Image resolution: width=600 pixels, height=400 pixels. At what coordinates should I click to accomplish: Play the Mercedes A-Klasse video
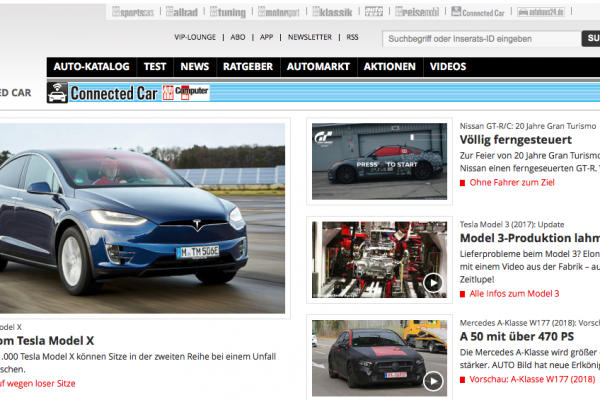(x=433, y=381)
